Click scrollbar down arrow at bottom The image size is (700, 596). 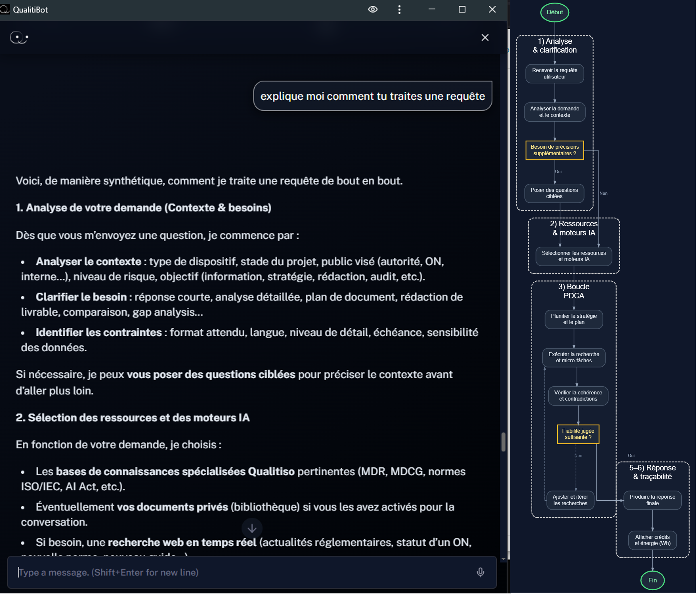pos(503,559)
